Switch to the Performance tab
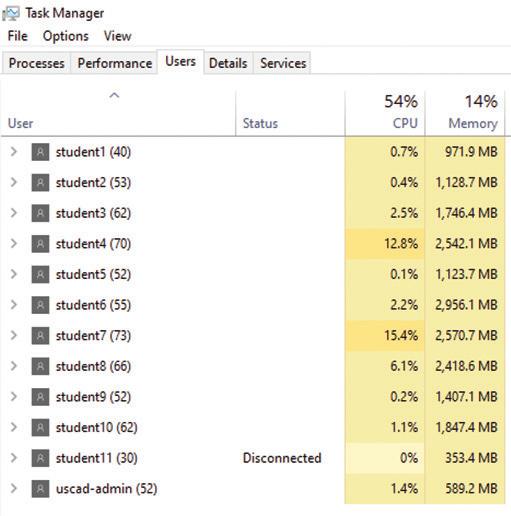The height and width of the screenshot is (516, 511). [115, 63]
